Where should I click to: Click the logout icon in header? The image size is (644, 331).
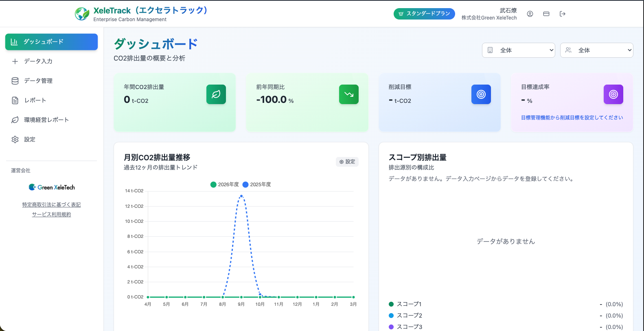tap(563, 14)
